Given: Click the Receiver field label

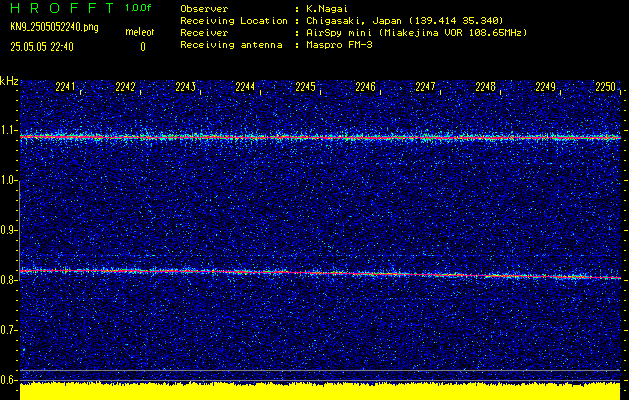Looking at the screenshot, I should point(204,33).
